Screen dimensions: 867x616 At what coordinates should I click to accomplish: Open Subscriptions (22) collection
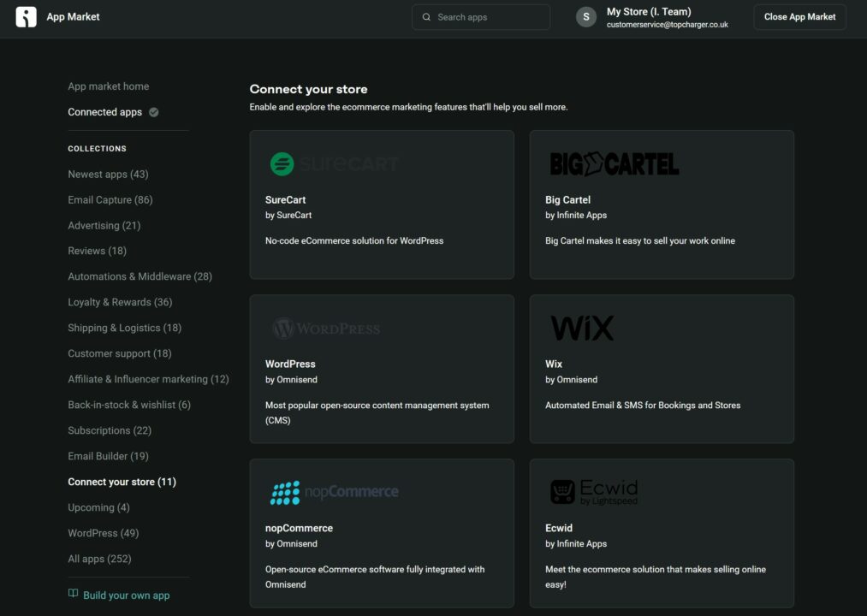(110, 430)
